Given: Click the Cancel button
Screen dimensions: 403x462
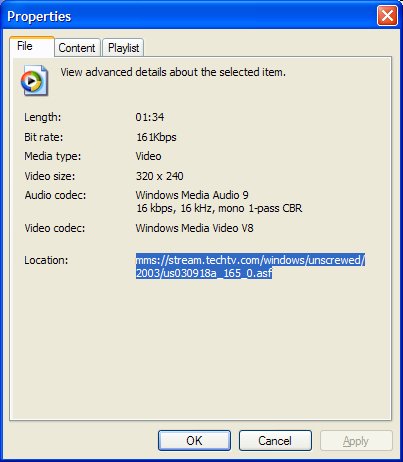Looking at the screenshot, I should (x=275, y=440).
